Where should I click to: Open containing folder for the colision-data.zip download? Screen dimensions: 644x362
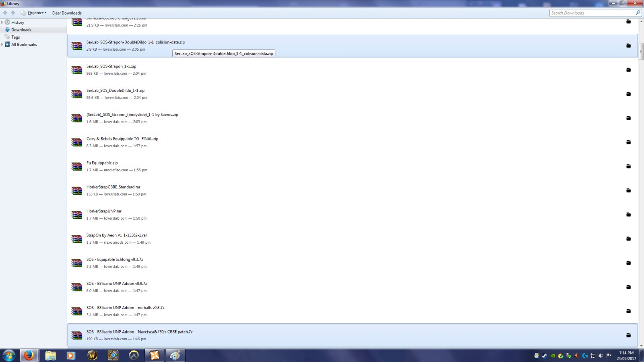point(628,45)
